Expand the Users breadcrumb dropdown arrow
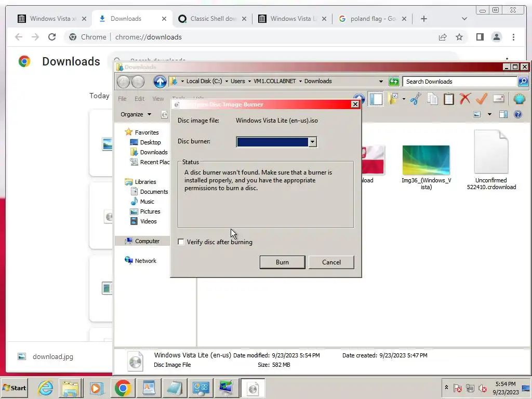 [249, 82]
